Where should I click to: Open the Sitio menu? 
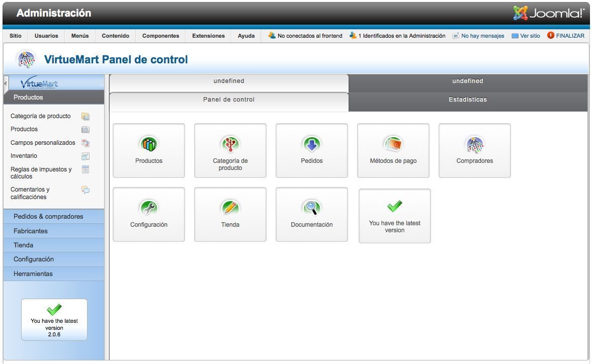[x=16, y=36]
